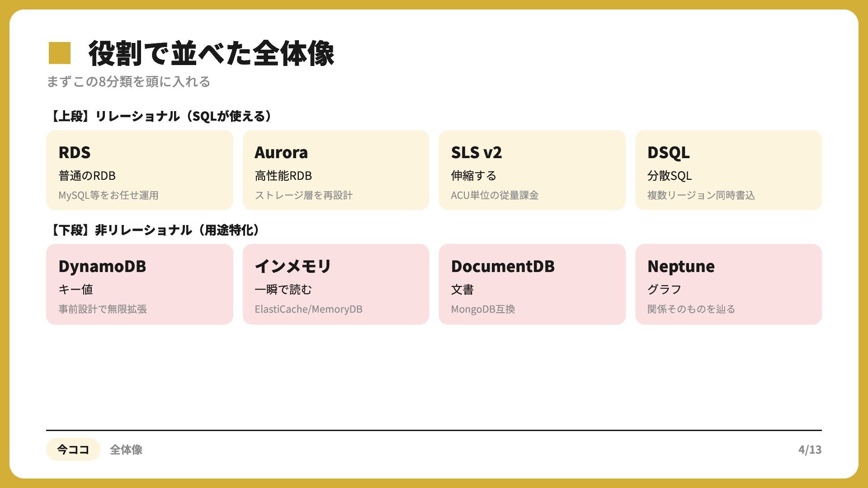The height and width of the screenshot is (488, 868).
Task: Click the Aurora card title
Action: (x=281, y=152)
